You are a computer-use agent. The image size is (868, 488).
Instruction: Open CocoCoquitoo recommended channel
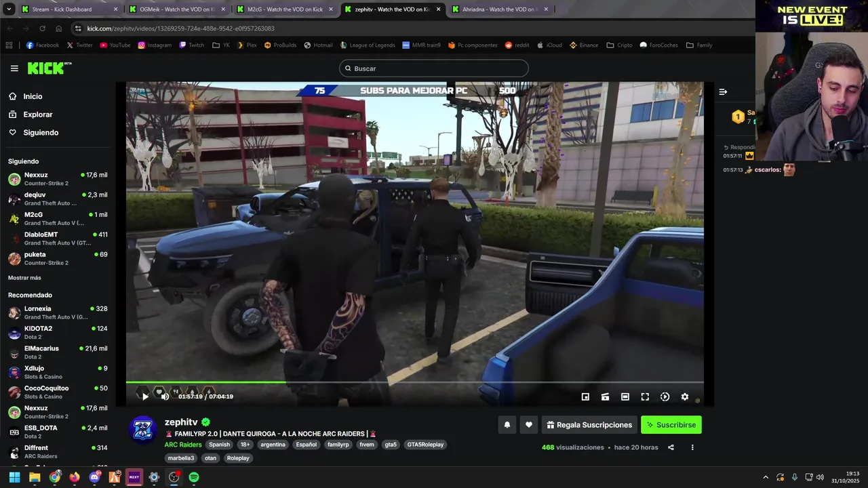point(58,392)
